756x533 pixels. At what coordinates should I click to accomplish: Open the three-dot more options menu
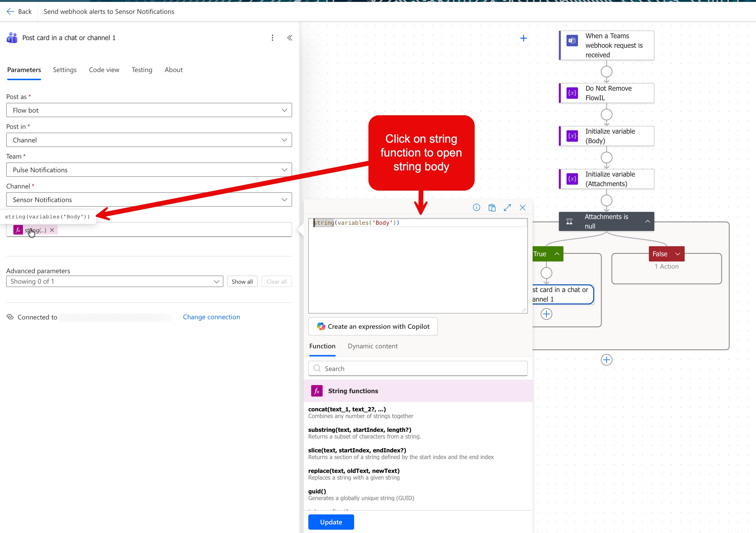coord(272,38)
